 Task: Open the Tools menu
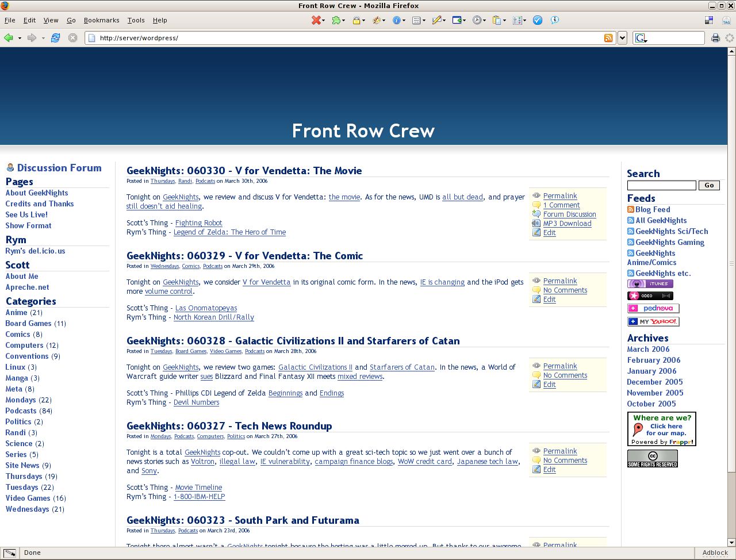(x=136, y=20)
